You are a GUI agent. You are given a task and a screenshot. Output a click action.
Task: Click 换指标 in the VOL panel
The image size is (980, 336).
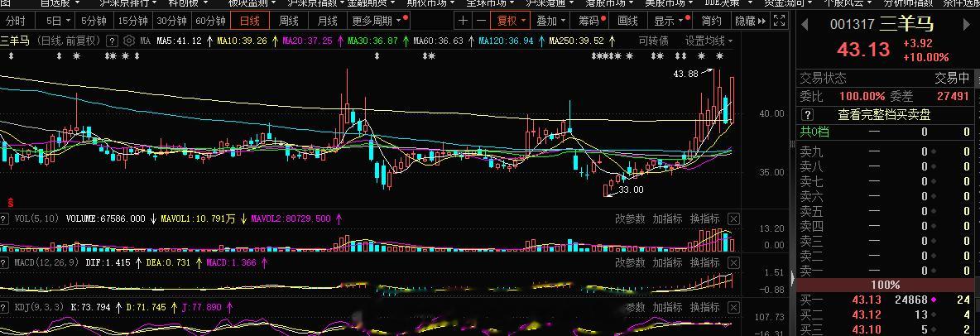pos(705,219)
